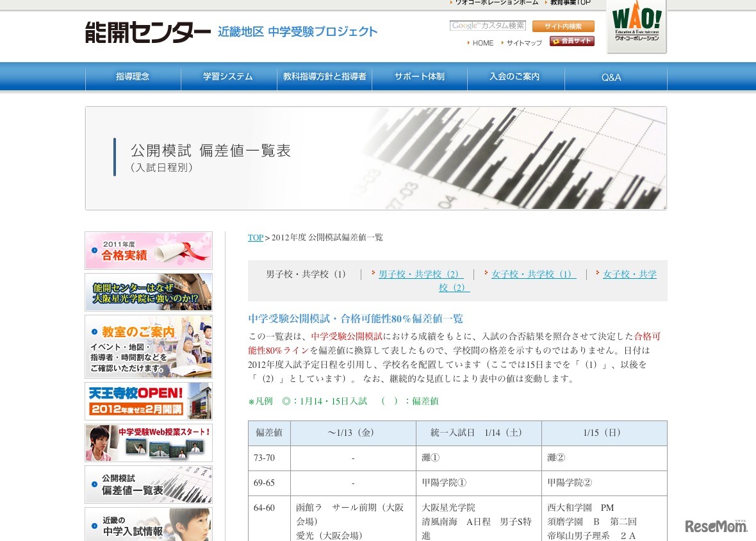Open the 教室のご案内 banner
Screen dimensions: 756x541
(x=149, y=346)
